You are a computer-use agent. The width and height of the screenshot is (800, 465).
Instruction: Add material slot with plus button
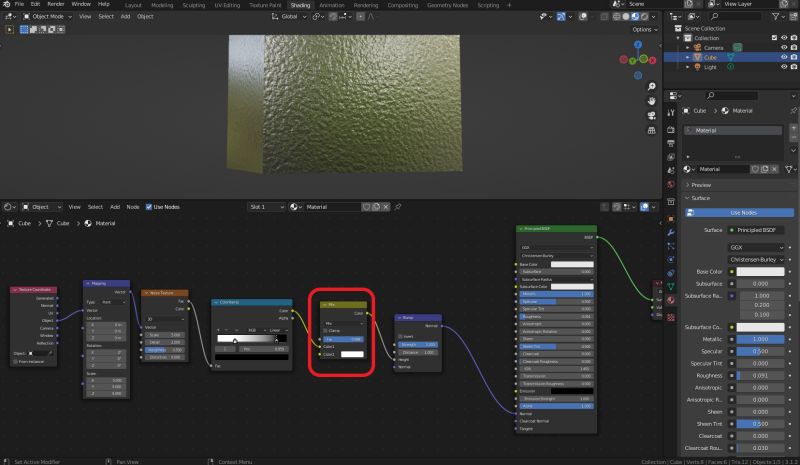point(793,128)
